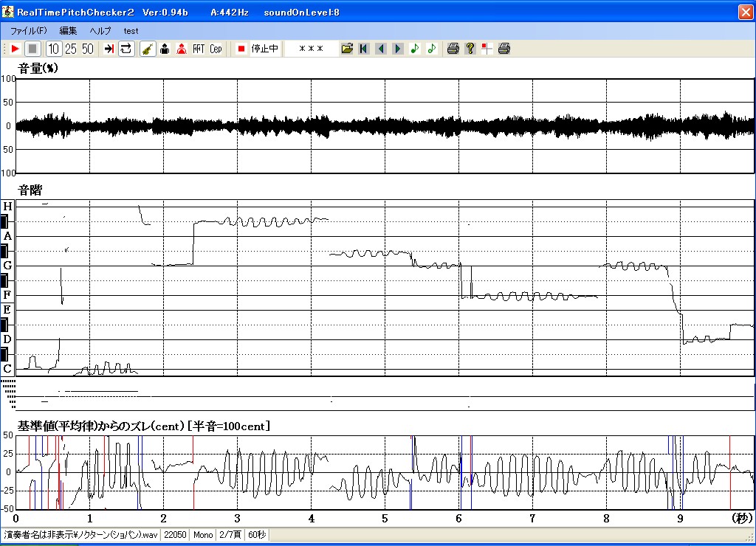
Task: Select the 50 time-scale button
Action: pos(88,49)
